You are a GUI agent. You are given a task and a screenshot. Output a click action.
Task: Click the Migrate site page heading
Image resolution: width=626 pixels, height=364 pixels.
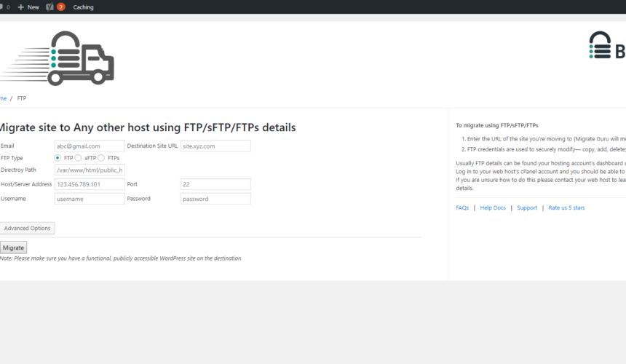coord(148,127)
